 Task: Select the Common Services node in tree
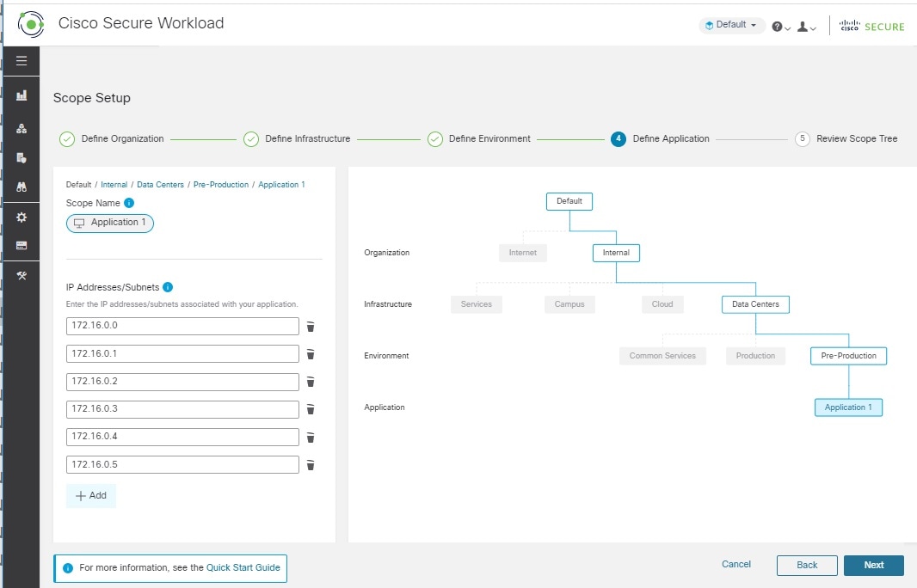[662, 355]
